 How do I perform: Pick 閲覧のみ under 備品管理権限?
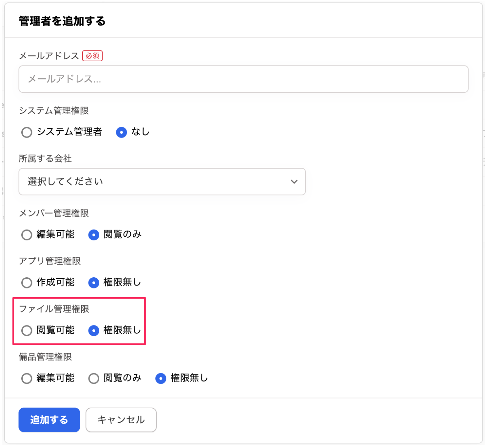tap(94, 378)
